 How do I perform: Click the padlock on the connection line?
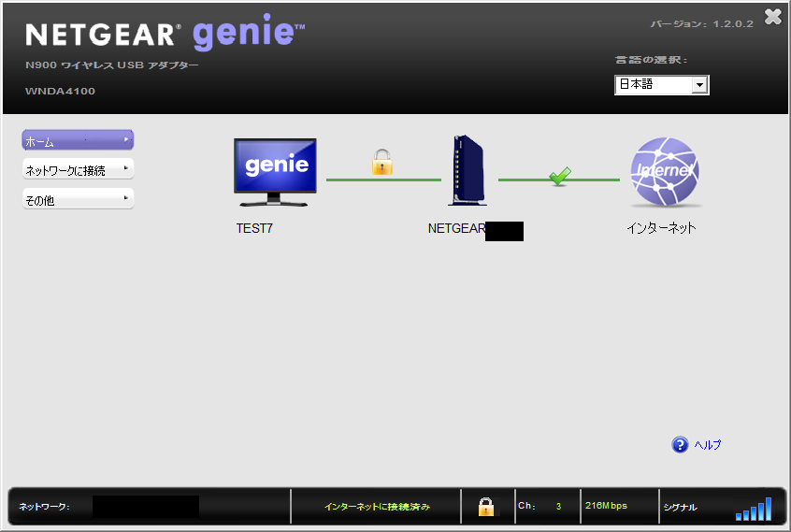(x=381, y=164)
